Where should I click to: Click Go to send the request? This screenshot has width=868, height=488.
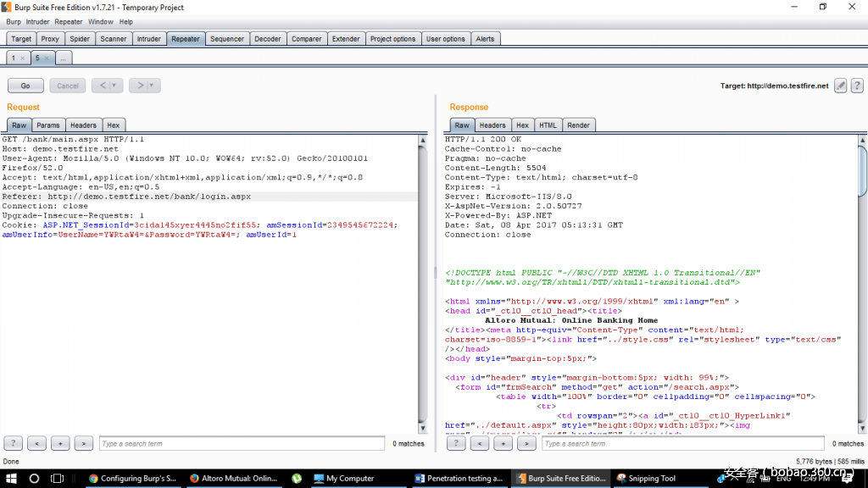tap(25, 85)
